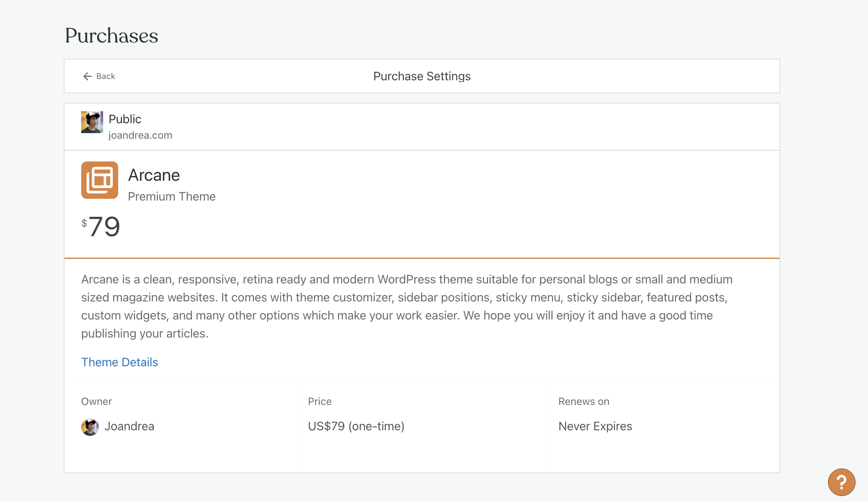Click the Premium Theme subtitle
868x502 pixels.
(171, 196)
